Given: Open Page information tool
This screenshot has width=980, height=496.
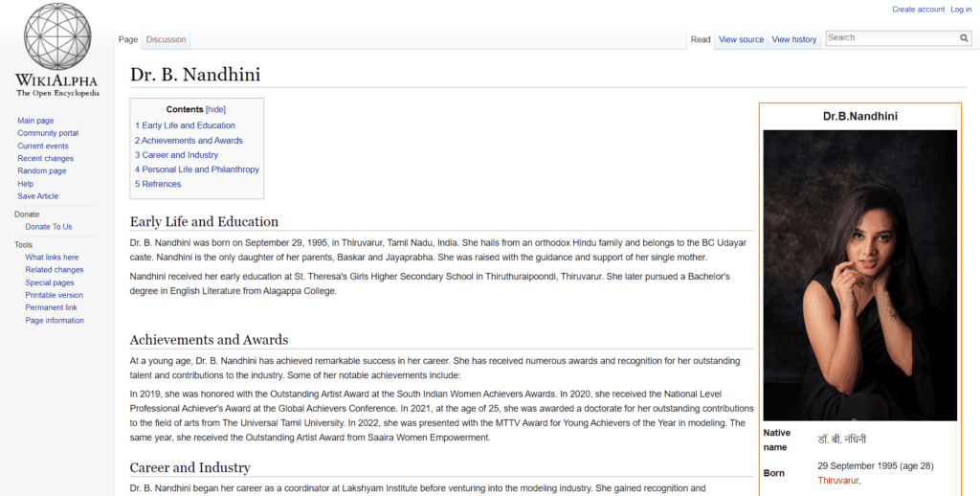Looking at the screenshot, I should pyautogui.click(x=55, y=320).
